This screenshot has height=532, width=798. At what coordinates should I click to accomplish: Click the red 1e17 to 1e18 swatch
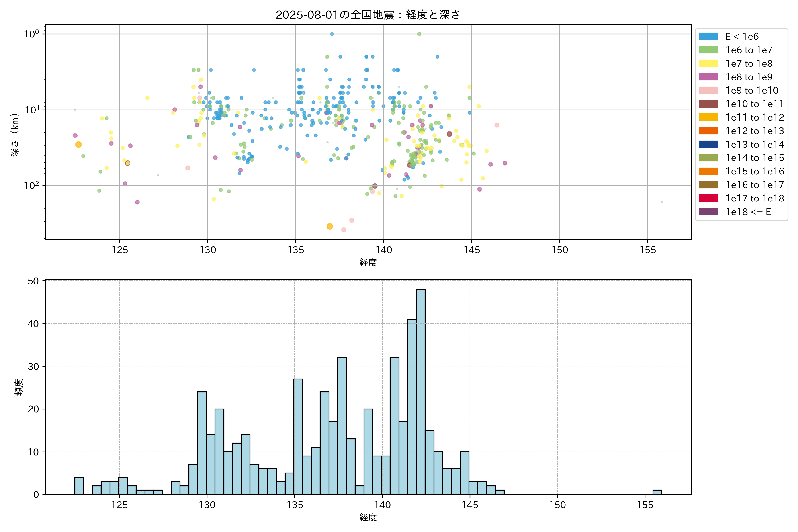[x=708, y=198]
